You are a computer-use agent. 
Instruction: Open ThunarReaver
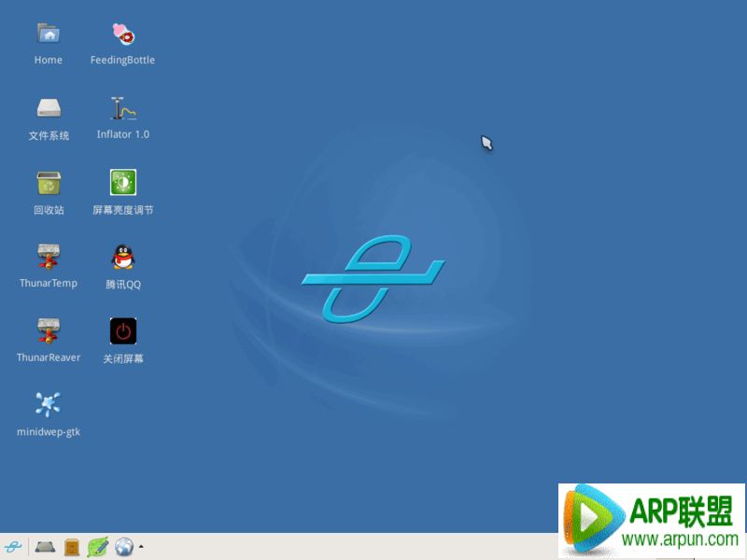point(47,331)
